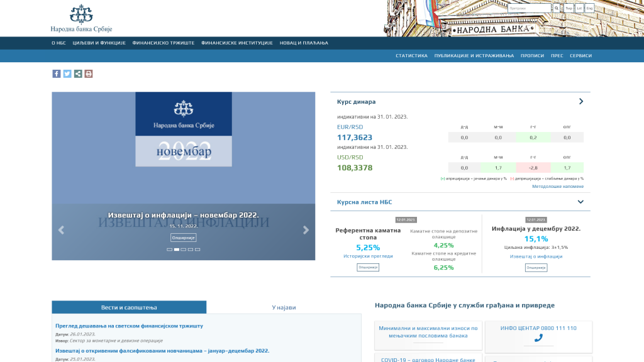Screen dimensions: 644x362
Task: Click the slide title Извештај о инфлацији – новембар 2022.
Action: point(183,215)
